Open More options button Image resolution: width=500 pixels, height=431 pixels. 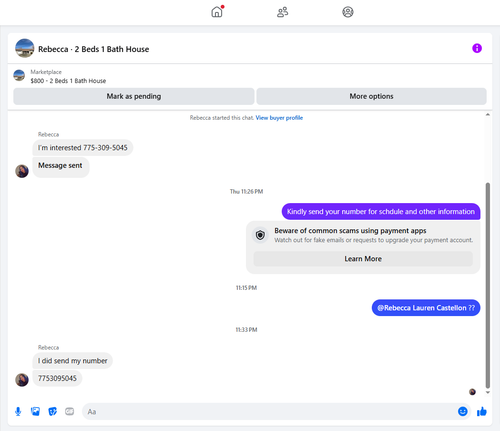point(371,96)
